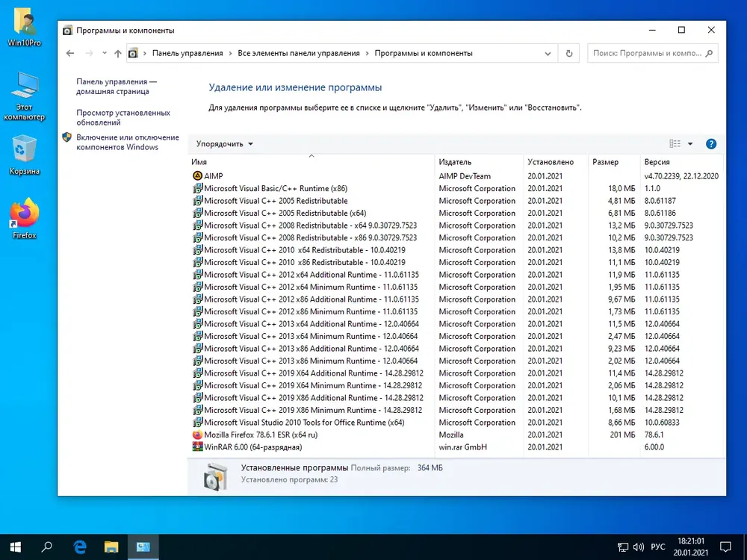747x560 pixels.
Task: Click the WinRAR 6.00 list icon
Action: click(x=197, y=447)
